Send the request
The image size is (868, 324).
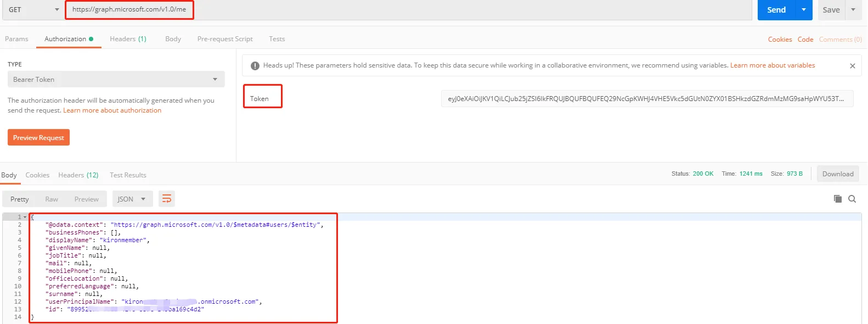776,10
